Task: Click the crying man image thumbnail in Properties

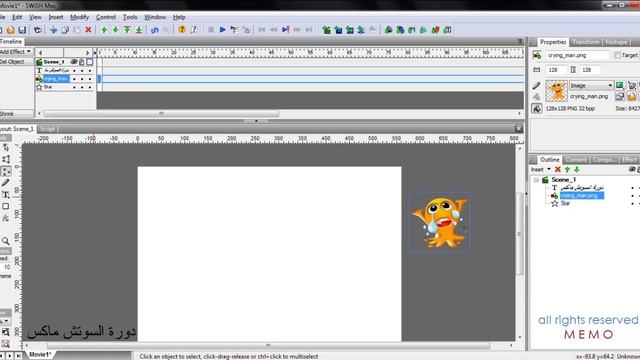Action: 556,91
